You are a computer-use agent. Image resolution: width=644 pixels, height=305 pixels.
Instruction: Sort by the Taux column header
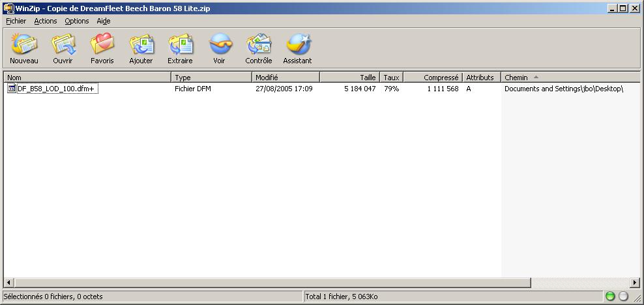pos(392,77)
